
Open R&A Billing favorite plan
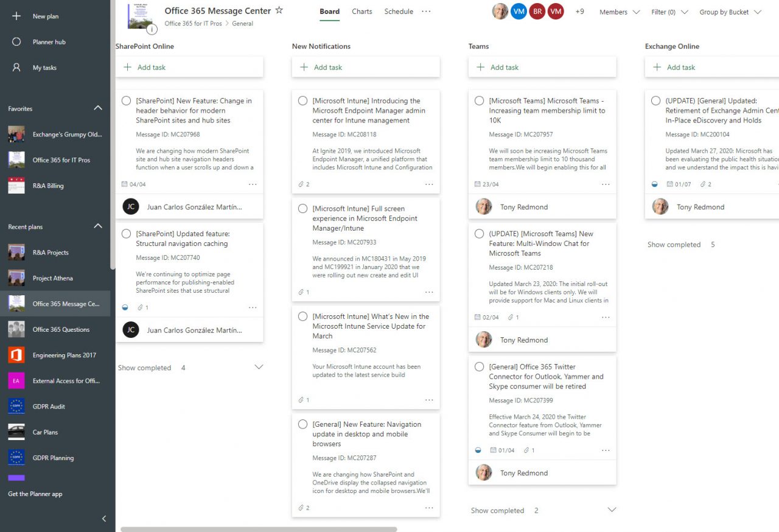(x=55, y=186)
